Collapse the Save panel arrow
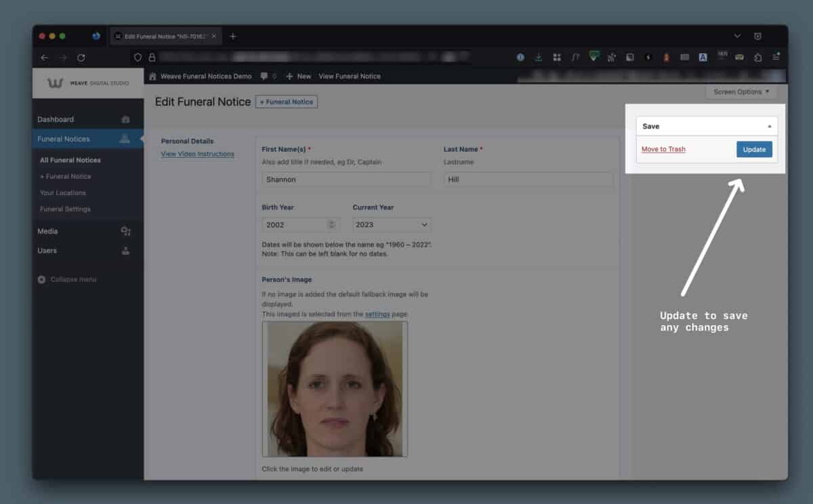Screen dimensions: 813x504 [769, 127]
